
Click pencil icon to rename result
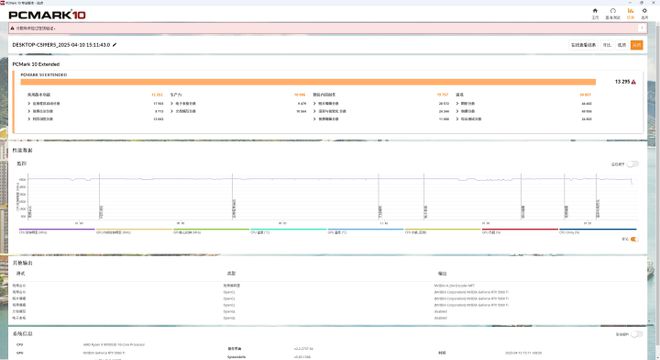tap(114, 45)
